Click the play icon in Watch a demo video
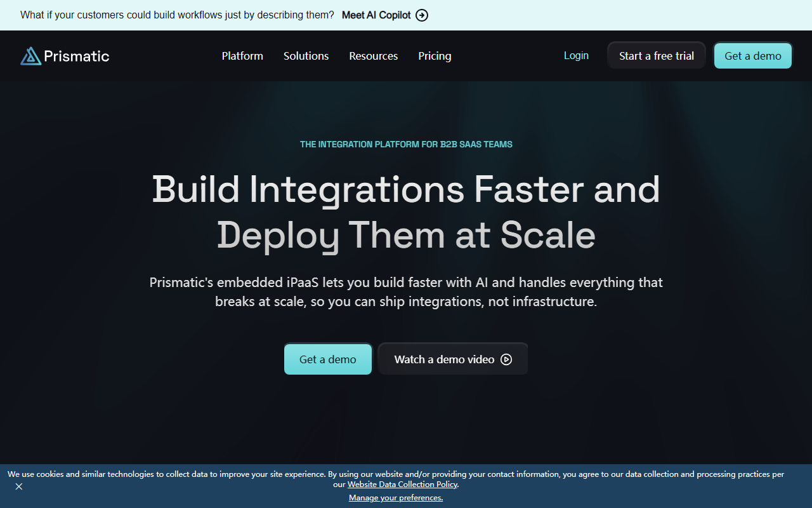 coord(506,359)
